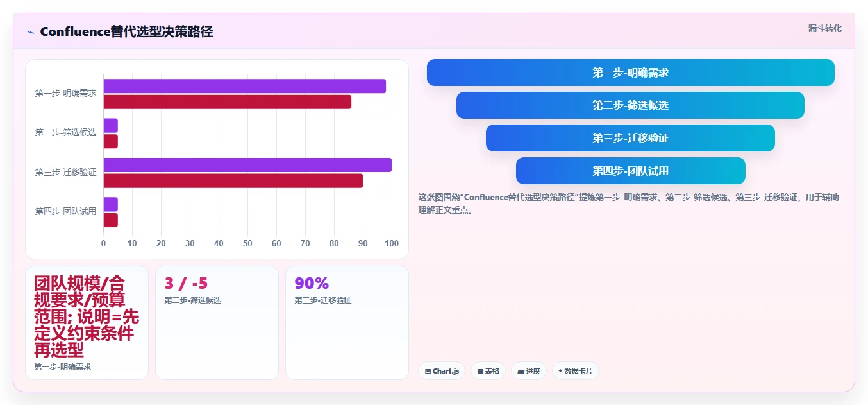Click the 进度 tag text
This screenshot has height=405, width=868.
pos(533,371)
